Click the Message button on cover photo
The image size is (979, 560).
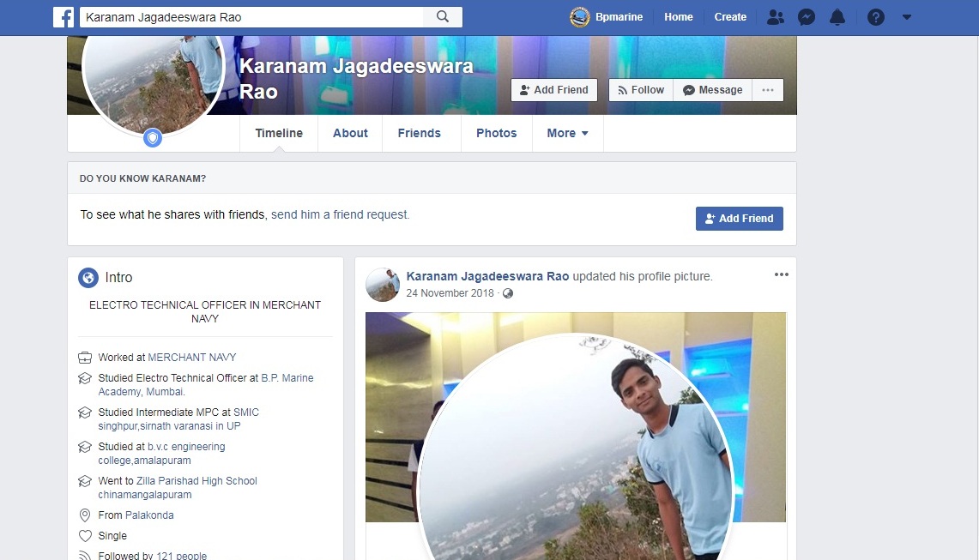pyautogui.click(x=712, y=90)
